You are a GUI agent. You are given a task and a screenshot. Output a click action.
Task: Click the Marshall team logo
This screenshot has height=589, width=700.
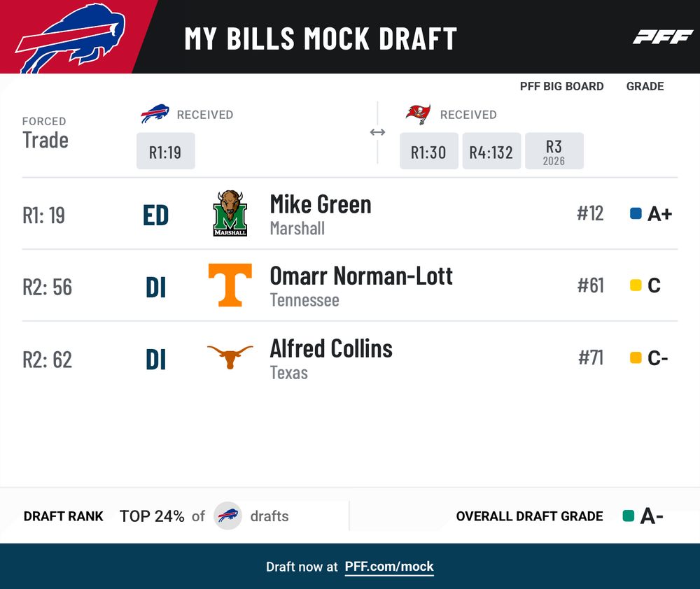point(230,213)
